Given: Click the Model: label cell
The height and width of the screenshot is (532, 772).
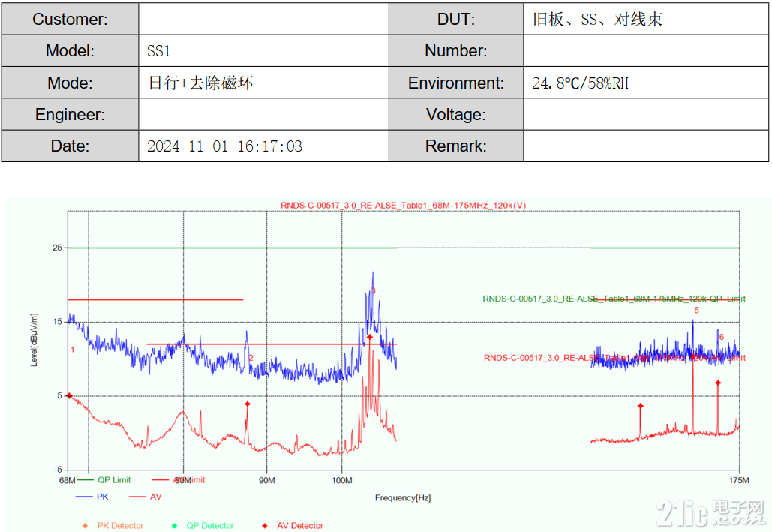Looking at the screenshot, I should pyautogui.click(x=70, y=51).
